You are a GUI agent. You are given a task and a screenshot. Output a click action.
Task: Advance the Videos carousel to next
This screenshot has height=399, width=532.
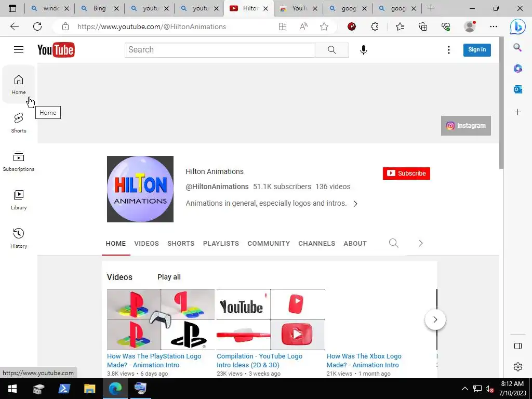click(x=435, y=320)
